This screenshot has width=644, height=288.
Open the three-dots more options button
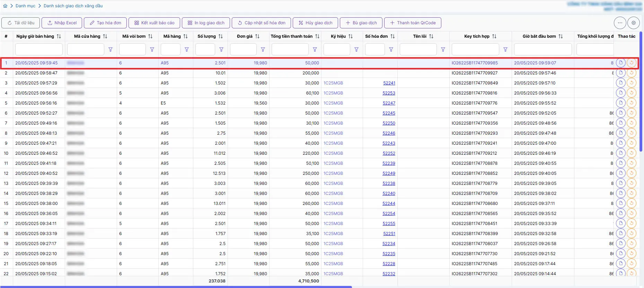[x=620, y=23]
